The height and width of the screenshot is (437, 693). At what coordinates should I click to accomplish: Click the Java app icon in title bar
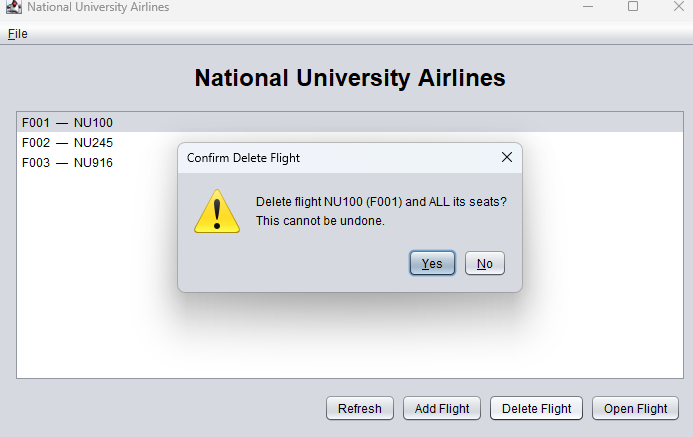point(13,7)
